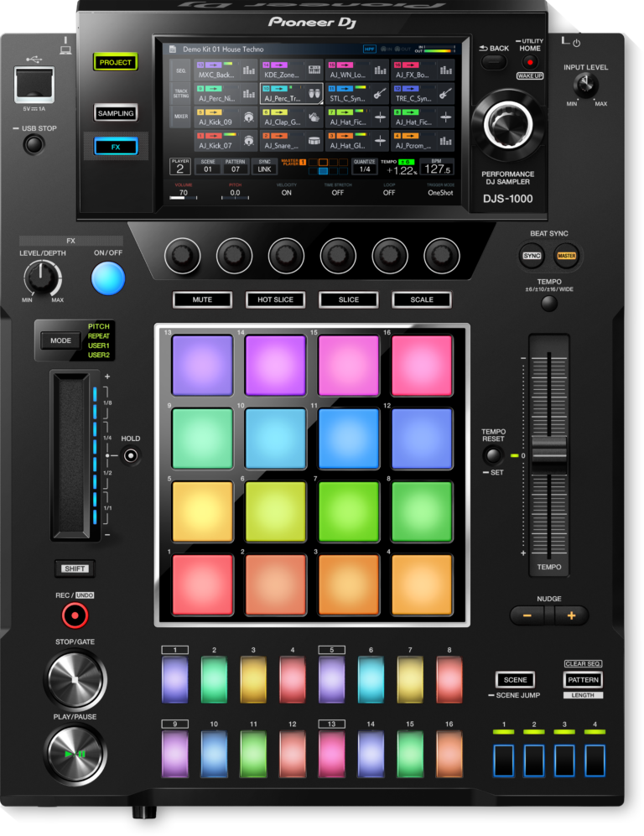The height and width of the screenshot is (836, 644).
Task: Push the NUDGE minus button
Action: pyautogui.click(x=527, y=615)
